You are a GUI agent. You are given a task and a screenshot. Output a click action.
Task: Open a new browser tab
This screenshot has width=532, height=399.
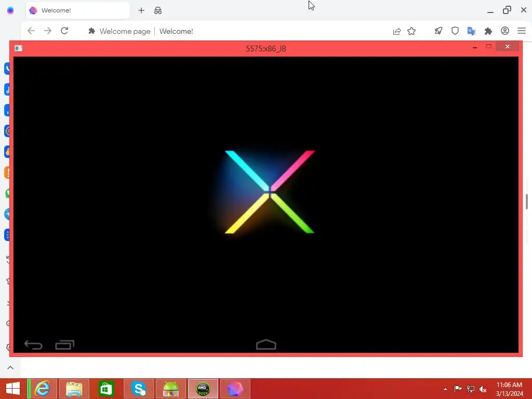coord(141,10)
